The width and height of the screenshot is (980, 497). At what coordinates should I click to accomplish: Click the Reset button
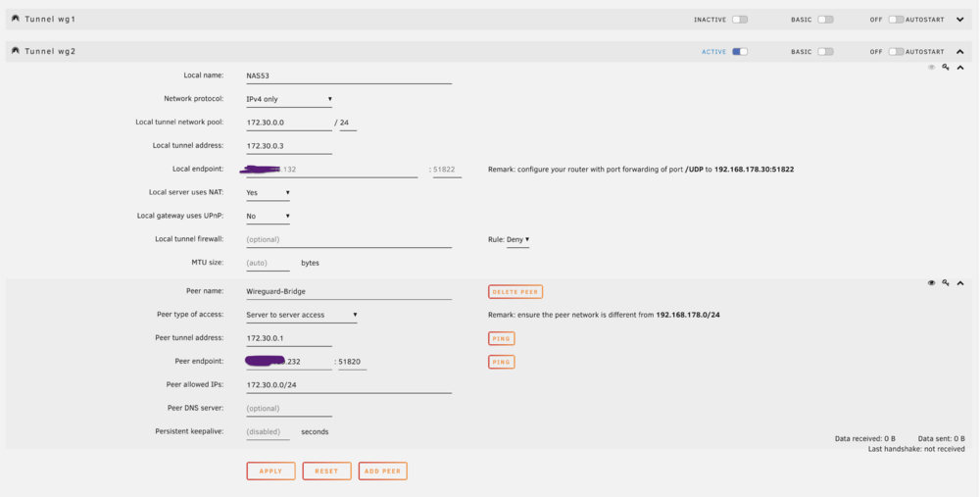(x=327, y=471)
